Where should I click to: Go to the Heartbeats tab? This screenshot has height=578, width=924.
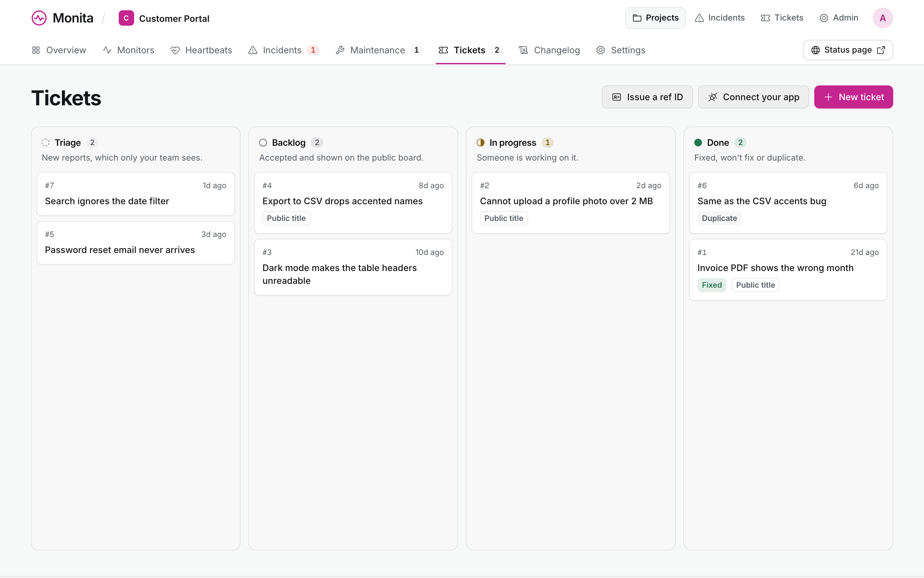[201, 50]
